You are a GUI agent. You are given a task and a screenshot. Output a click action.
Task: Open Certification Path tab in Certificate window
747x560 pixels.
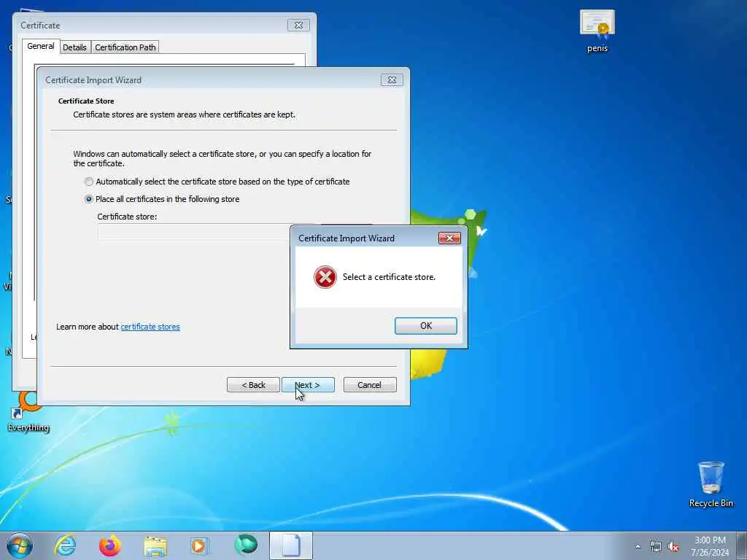pyautogui.click(x=125, y=47)
